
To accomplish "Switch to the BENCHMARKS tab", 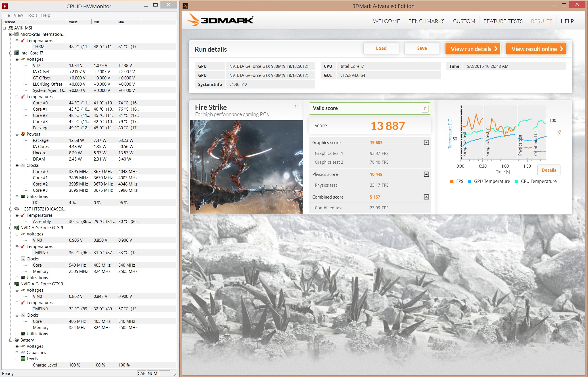I will click(426, 21).
